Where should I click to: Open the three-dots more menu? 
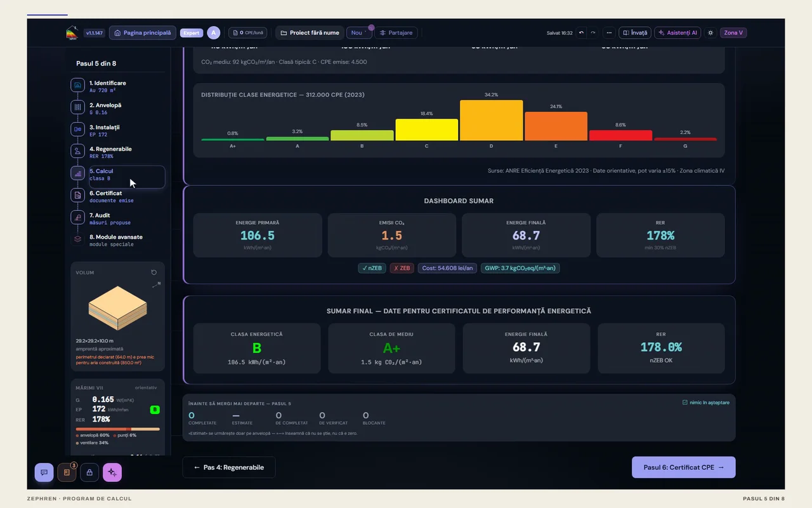pyautogui.click(x=609, y=32)
